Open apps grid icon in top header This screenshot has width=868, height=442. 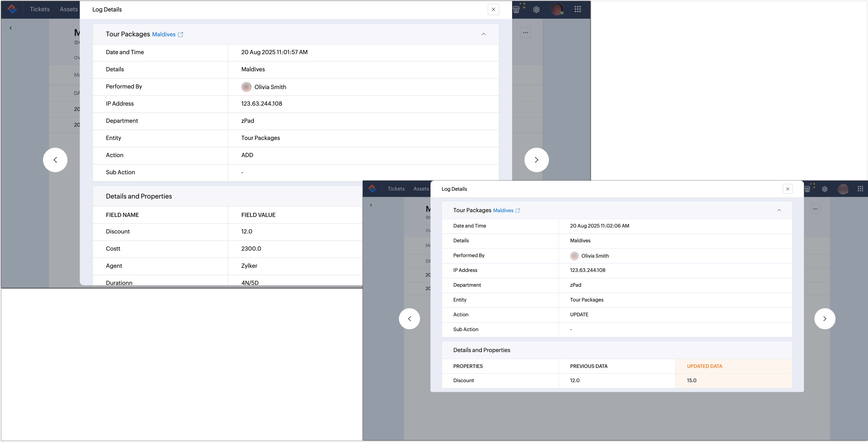tap(578, 9)
